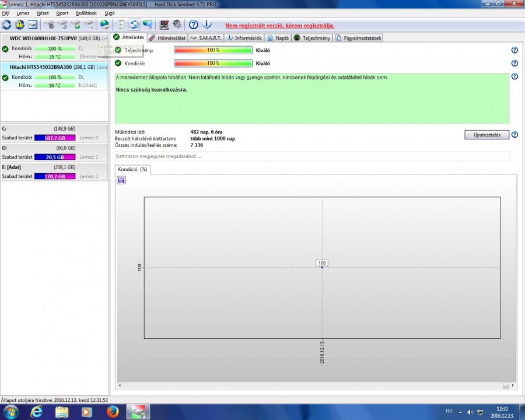Viewport: 525px width, 420px height.
Task: Open Internet Explorer from the taskbar
Action: [37, 412]
